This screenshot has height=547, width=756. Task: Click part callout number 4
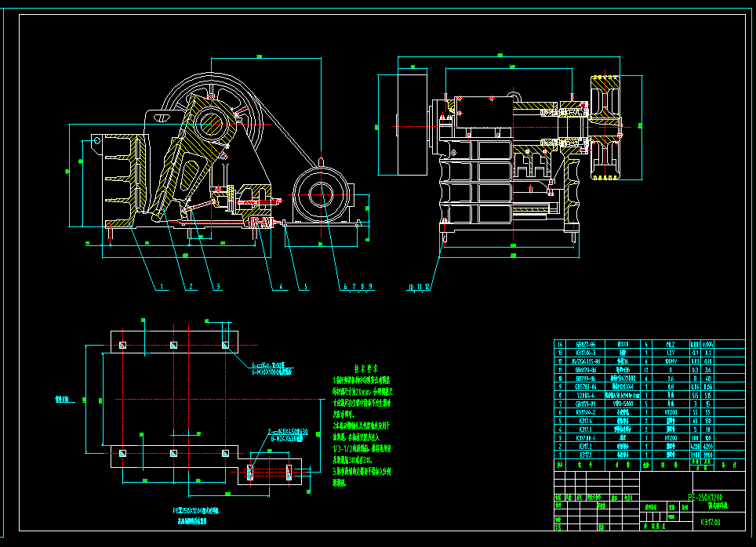pyautogui.click(x=281, y=287)
